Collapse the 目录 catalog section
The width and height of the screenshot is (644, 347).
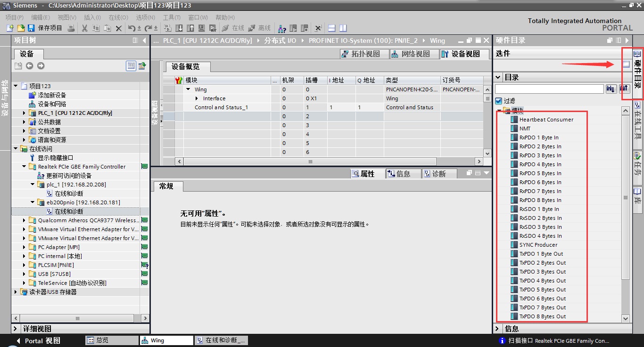(498, 77)
